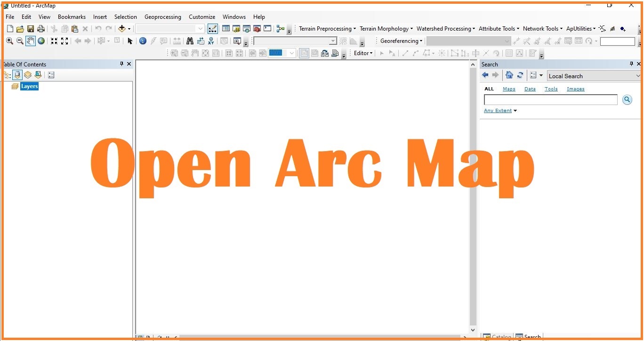Expand Watershed Processing dropdown menu

pos(446,29)
